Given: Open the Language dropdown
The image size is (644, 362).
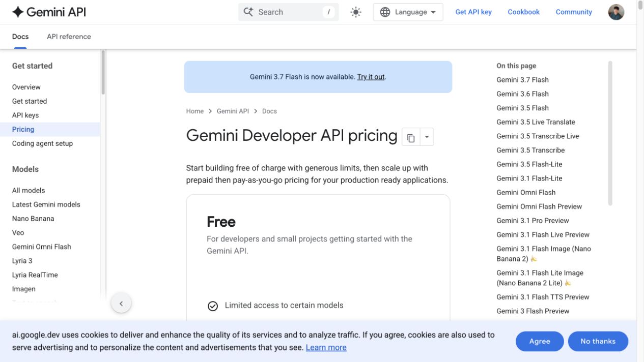Looking at the screenshot, I should [408, 12].
